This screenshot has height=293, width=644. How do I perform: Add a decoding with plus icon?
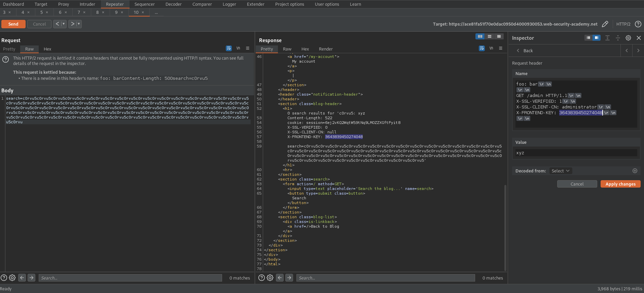(635, 171)
